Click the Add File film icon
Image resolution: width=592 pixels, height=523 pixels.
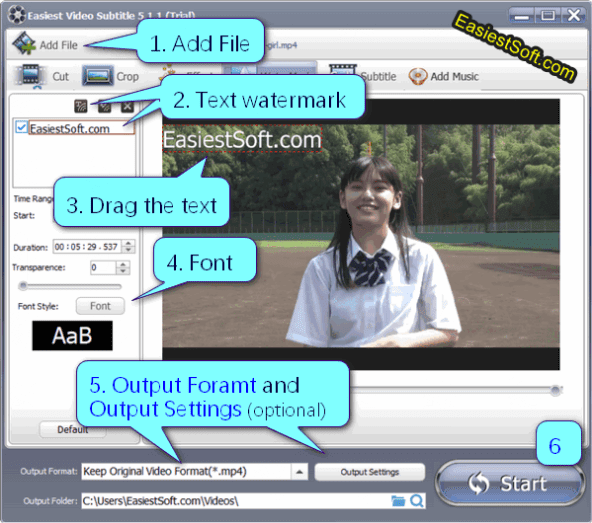tap(24, 43)
